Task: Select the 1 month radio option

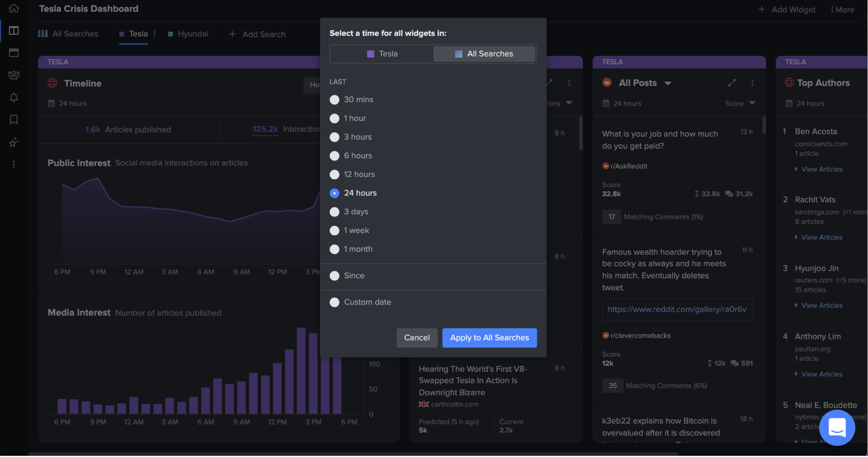Action: coord(335,249)
